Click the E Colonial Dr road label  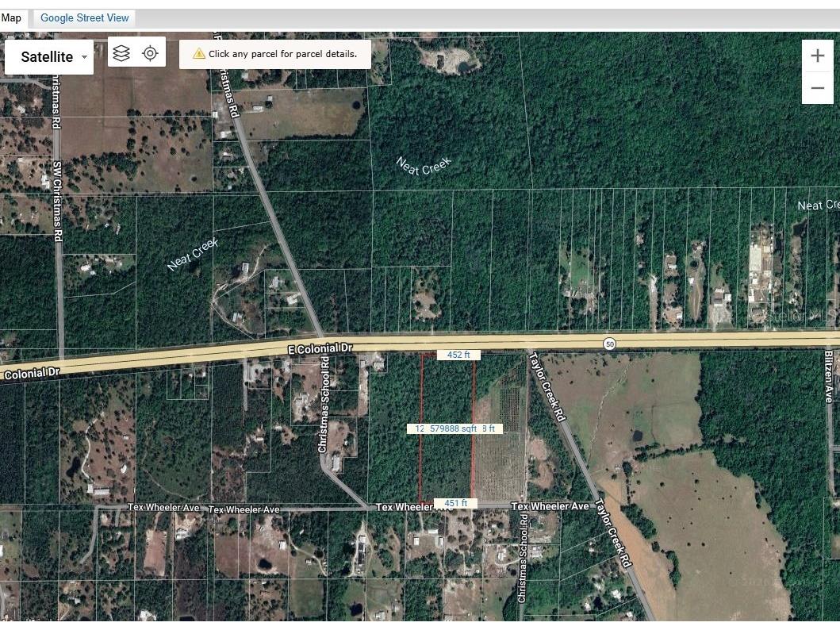(320, 349)
